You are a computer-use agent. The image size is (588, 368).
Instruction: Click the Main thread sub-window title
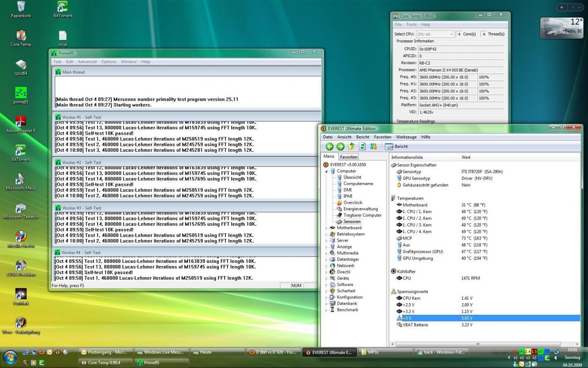187,72
